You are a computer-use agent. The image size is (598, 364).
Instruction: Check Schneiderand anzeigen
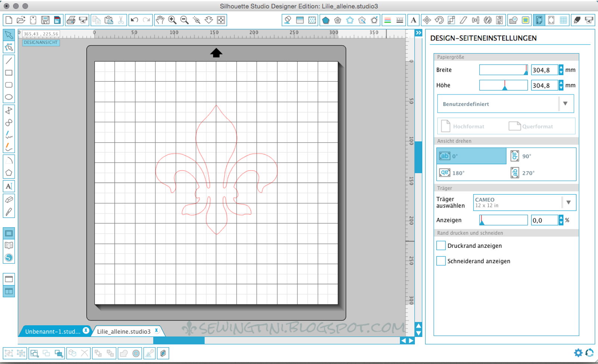(x=441, y=261)
